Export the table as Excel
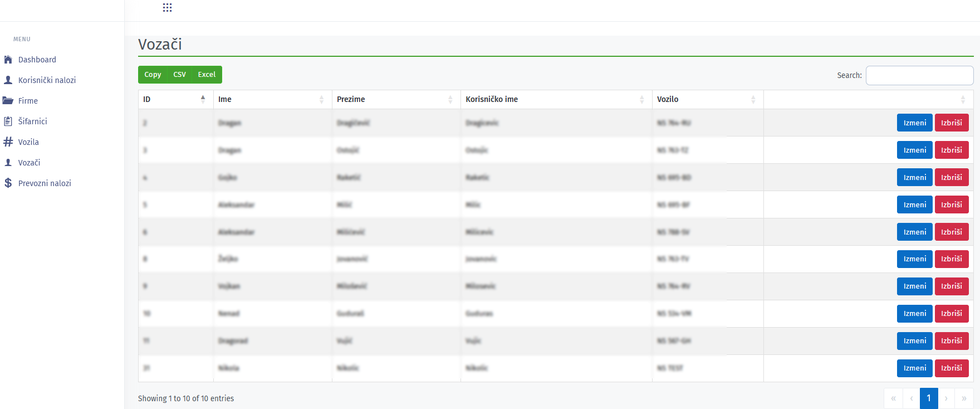980x409 pixels. point(207,75)
